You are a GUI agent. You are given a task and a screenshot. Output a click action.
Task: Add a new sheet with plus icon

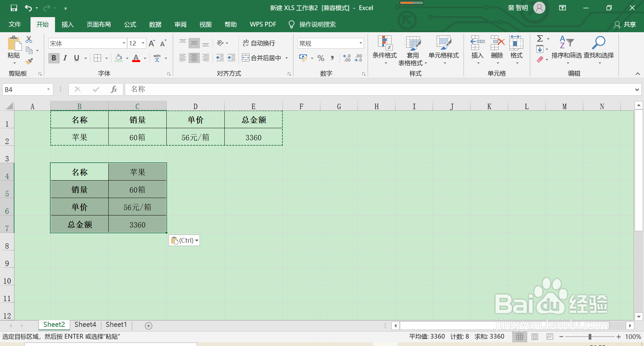pos(149,326)
